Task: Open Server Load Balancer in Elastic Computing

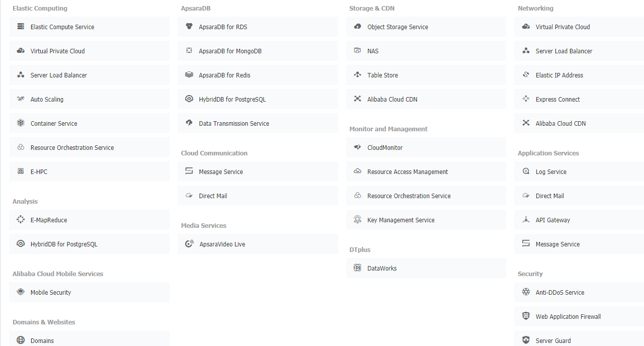Action: click(x=89, y=75)
